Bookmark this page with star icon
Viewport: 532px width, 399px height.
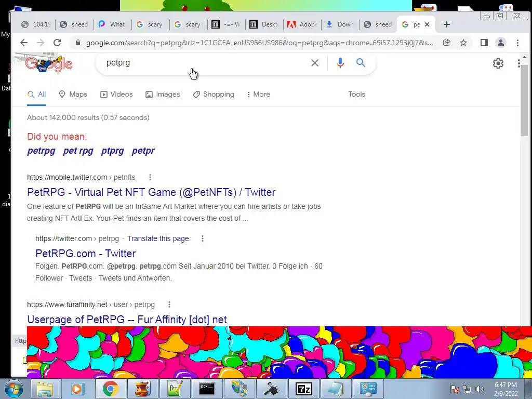point(463,43)
